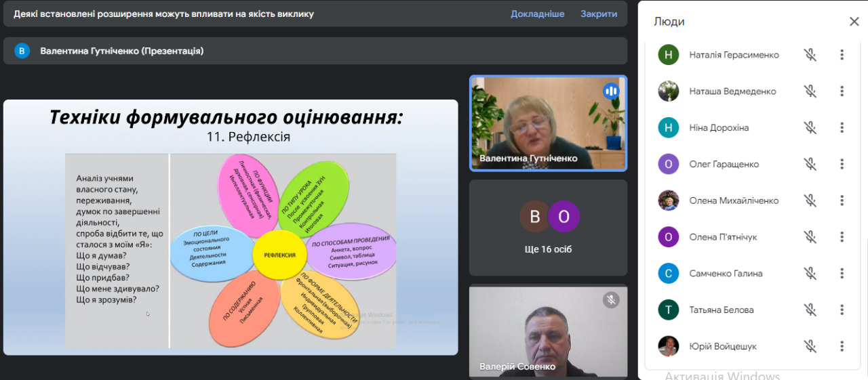Click Валентина Гутніченко presentation label
Screen dimensions: 868x380
122,51
